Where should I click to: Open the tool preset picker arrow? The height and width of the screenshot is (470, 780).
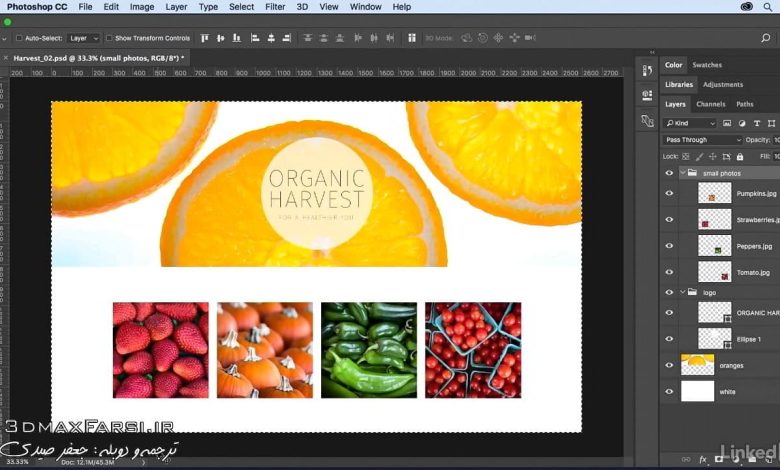tap(4, 38)
